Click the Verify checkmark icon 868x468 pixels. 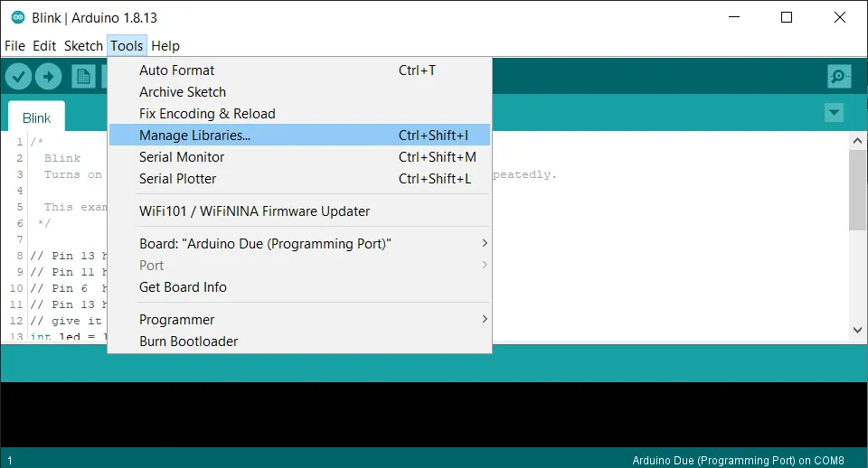(18, 77)
